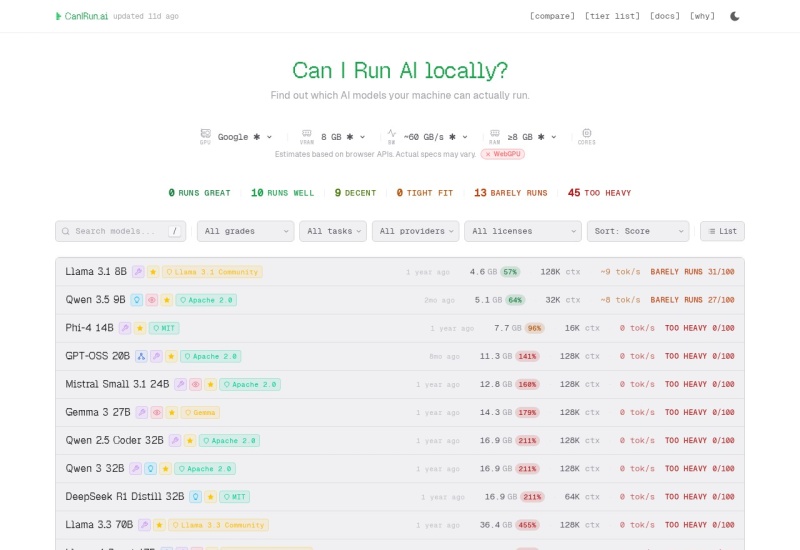Viewport: 800px width, 550px height.
Task: Click Apache 2.0 badge on Mistral Small 3.1 24B
Action: [250, 384]
